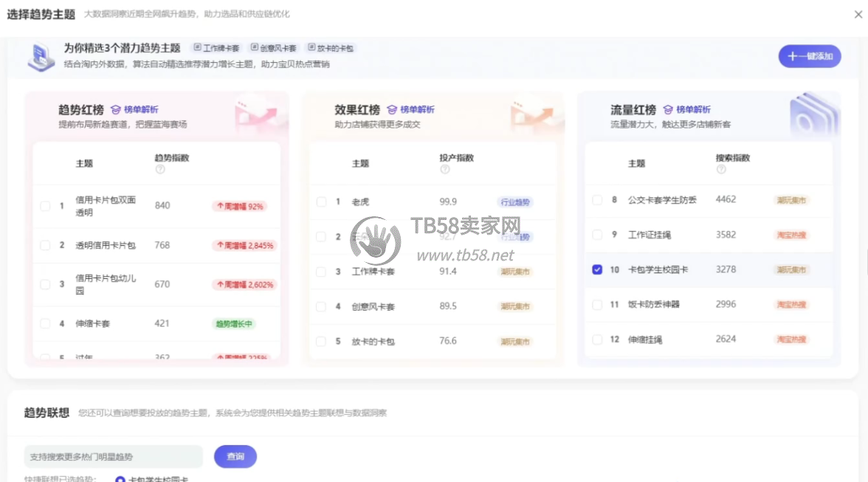Click the 查询 button
The height and width of the screenshot is (482, 868).
click(x=235, y=457)
